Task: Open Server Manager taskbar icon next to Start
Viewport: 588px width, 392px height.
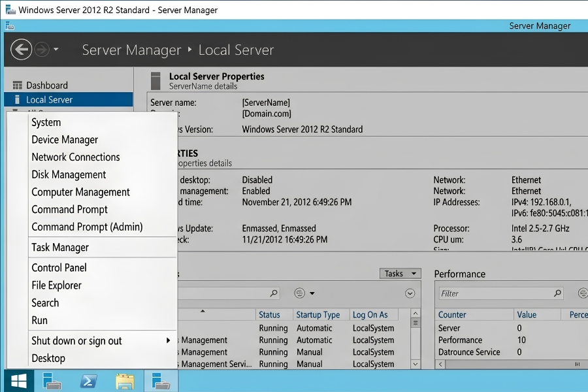Action: 52,381
